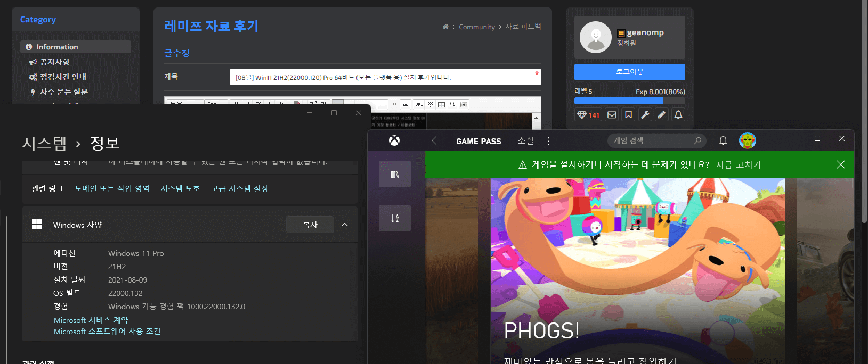Open the 시스템 보호 link
The width and height of the screenshot is (868, 364).
(180, 188)
